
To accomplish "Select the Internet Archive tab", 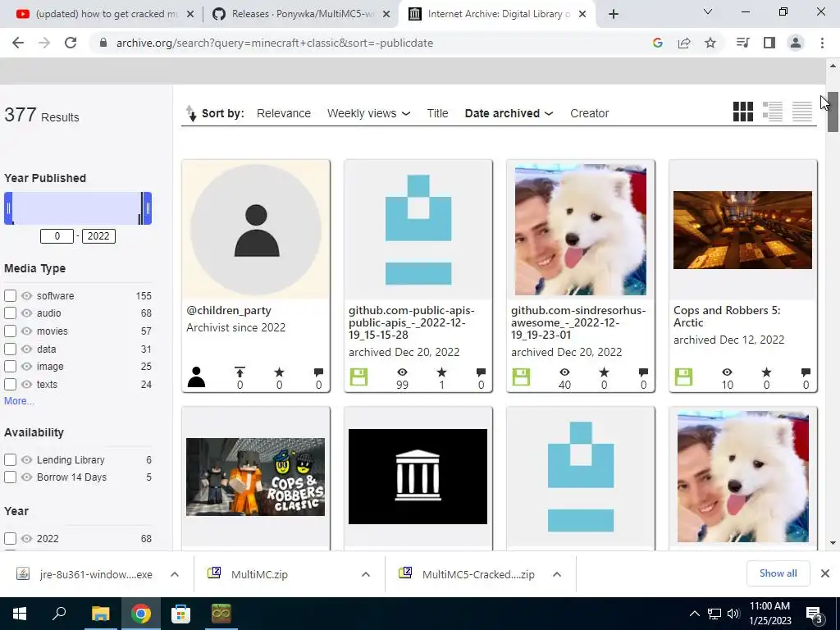I will click(498, 14).
